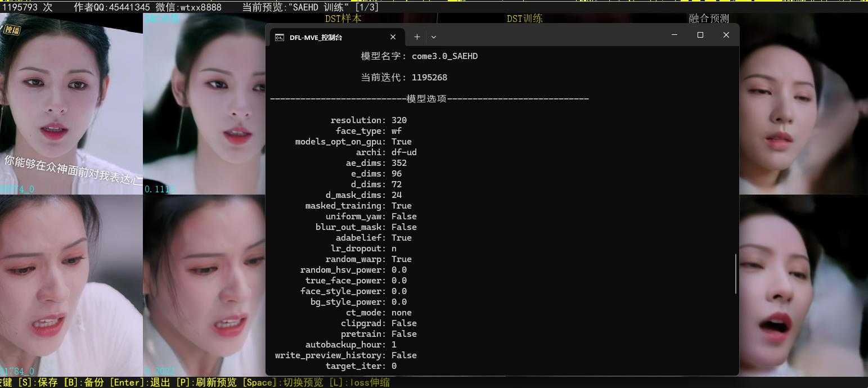Image resolution: width=868 pixels, height=388 pixels.
Task: Click the [B]:备份 backup hint
Action: tap(84, 382)
